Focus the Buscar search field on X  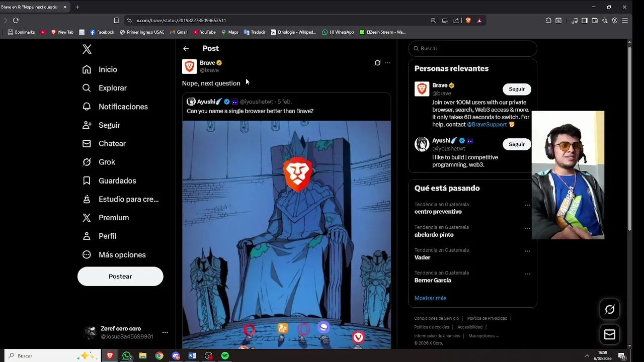pyautogui.click(x=472, y=48)
